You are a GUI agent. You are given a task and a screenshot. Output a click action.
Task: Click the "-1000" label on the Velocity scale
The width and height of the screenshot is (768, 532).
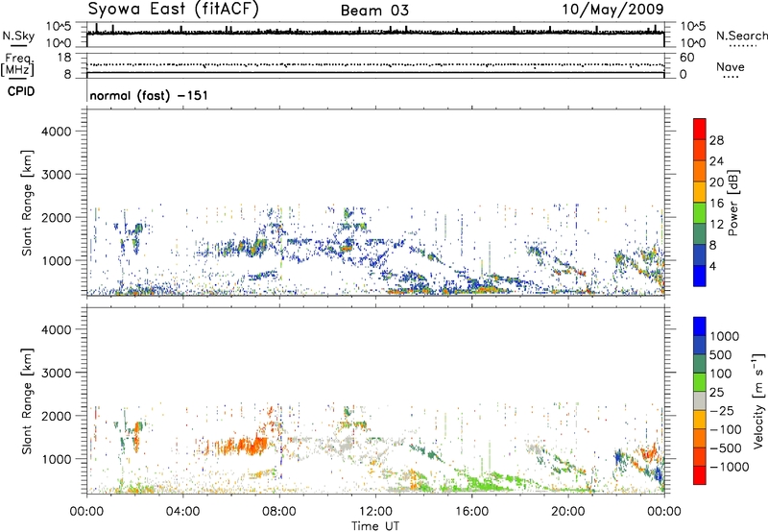coord(729,467)
